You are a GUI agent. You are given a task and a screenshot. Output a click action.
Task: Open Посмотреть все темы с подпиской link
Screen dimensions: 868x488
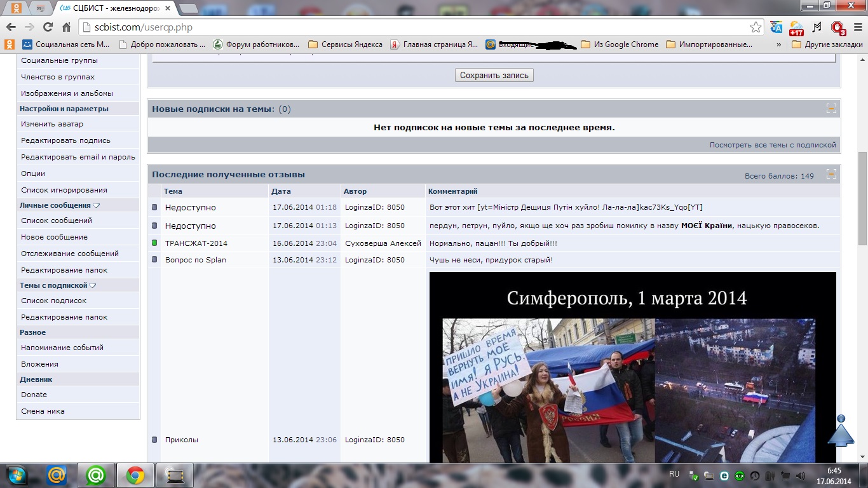click(x=773, y=145)
